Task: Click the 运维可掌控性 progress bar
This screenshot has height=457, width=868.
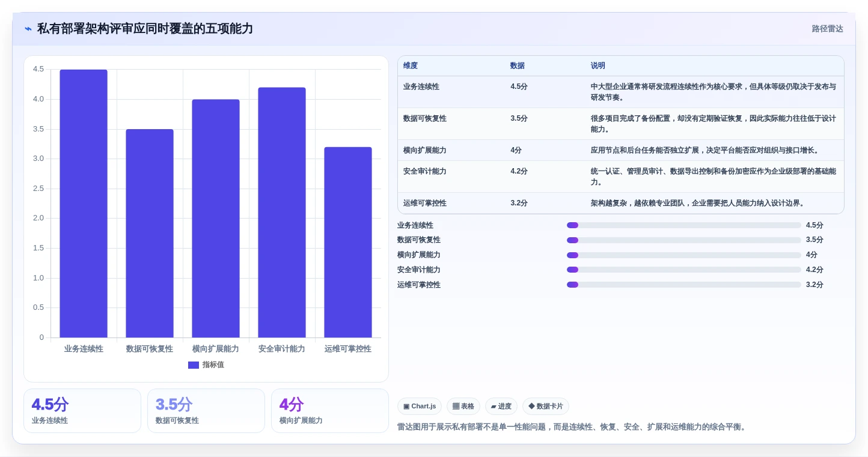Action: (x=684, y=285)
